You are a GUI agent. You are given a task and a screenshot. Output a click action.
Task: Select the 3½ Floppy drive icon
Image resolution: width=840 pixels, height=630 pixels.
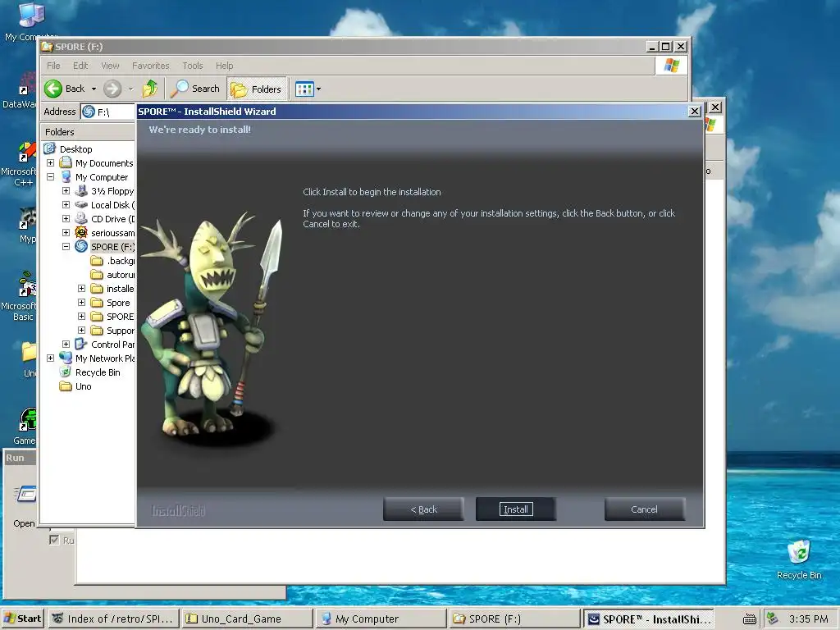tap(81, 190)
